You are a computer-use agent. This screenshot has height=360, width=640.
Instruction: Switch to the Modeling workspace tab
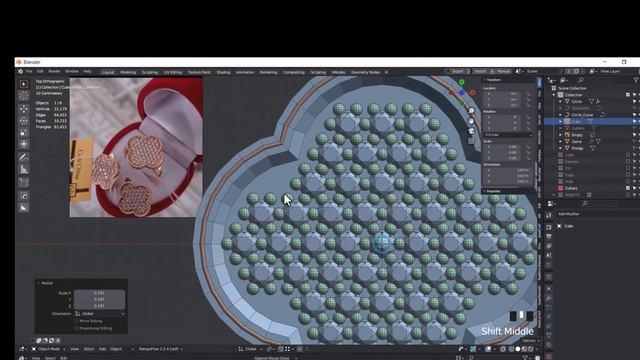tap(128, 72)
